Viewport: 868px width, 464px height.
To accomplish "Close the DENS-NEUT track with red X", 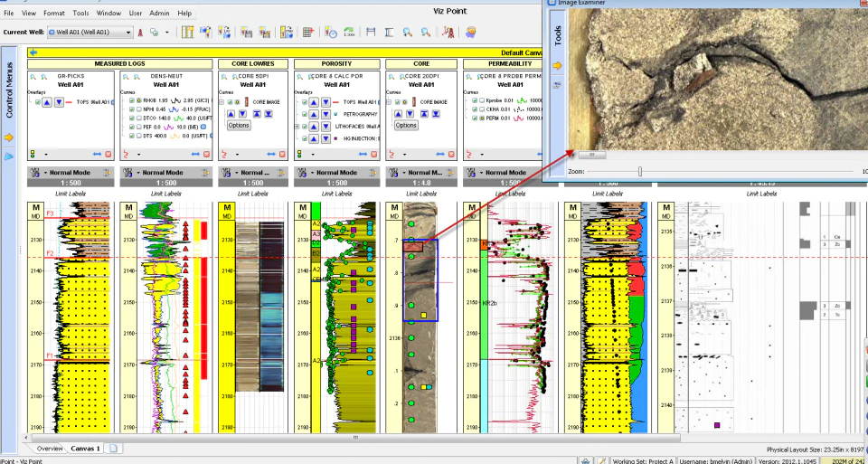I will [x=207, y=155].
